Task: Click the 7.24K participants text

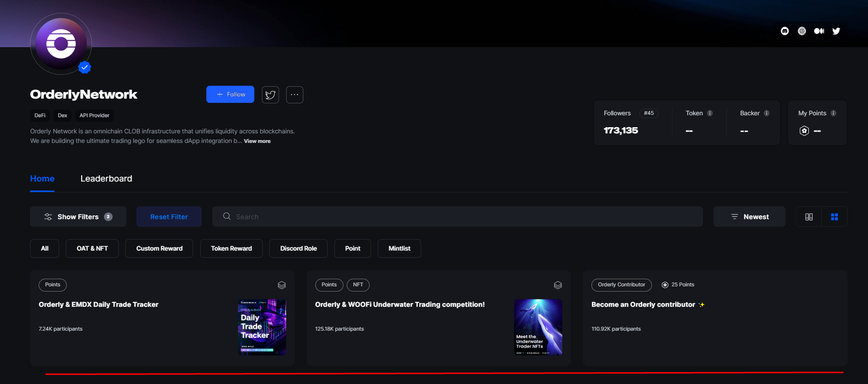Action: pyautogui.click(x=61, y=329)
